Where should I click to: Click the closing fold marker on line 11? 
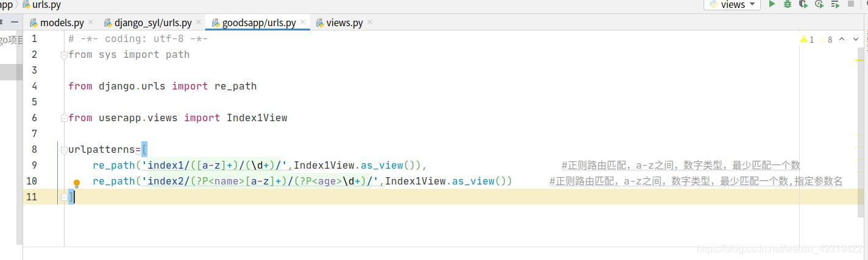(x=64, y=197)
